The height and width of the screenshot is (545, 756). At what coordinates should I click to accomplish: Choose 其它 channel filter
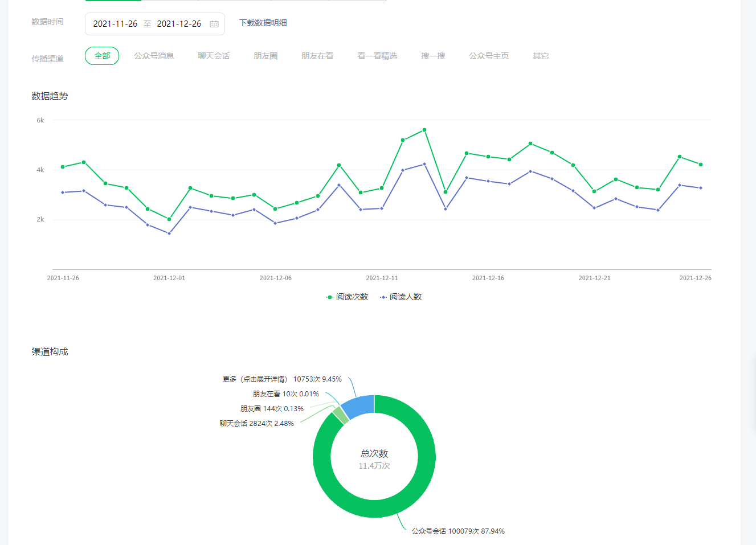(541, 56)
